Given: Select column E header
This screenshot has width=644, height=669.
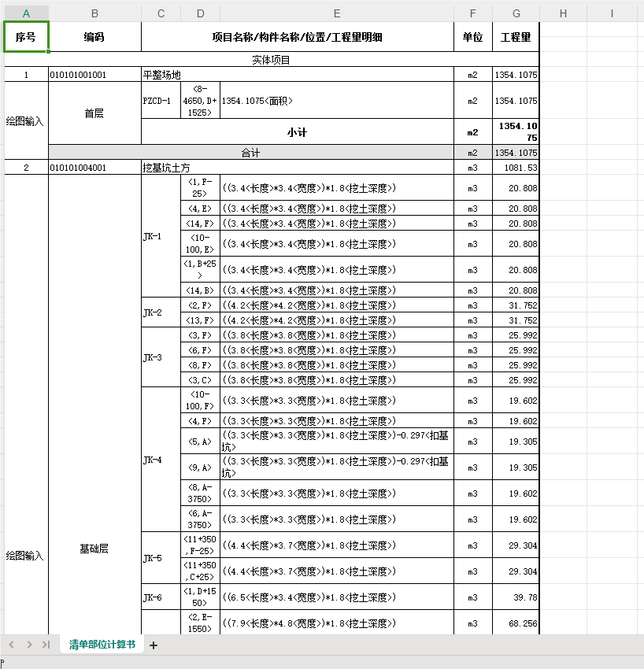Looking at the screenshot, I should [x=337, y=13].
